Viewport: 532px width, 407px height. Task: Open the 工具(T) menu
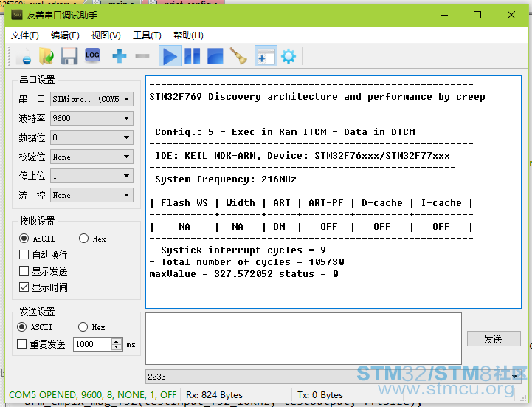tap(147, 35)
